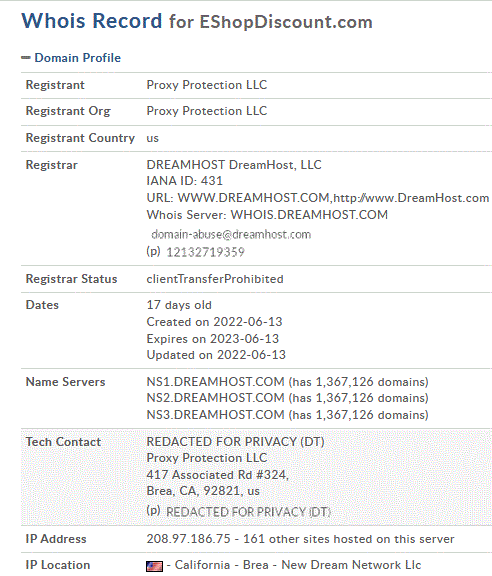Click the IP address 208.97.186.75
This screenshot has height=576, width=492.
(x=188, y=539)
